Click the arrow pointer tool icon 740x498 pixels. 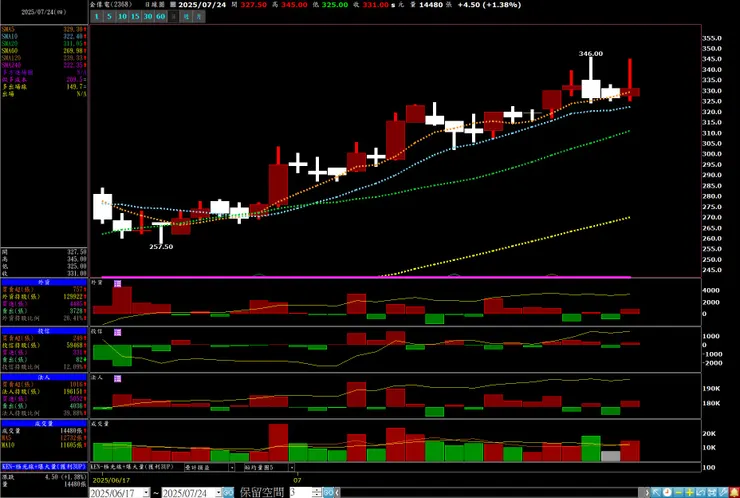tap(656, 492)
